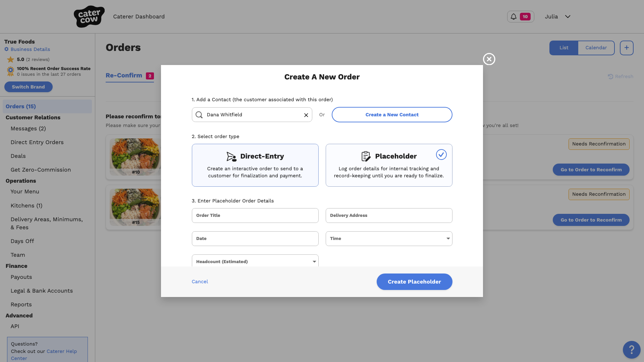The width and height of the screenshot is (644, 362).
Task: Open API in sidebar
Action: 15,326
